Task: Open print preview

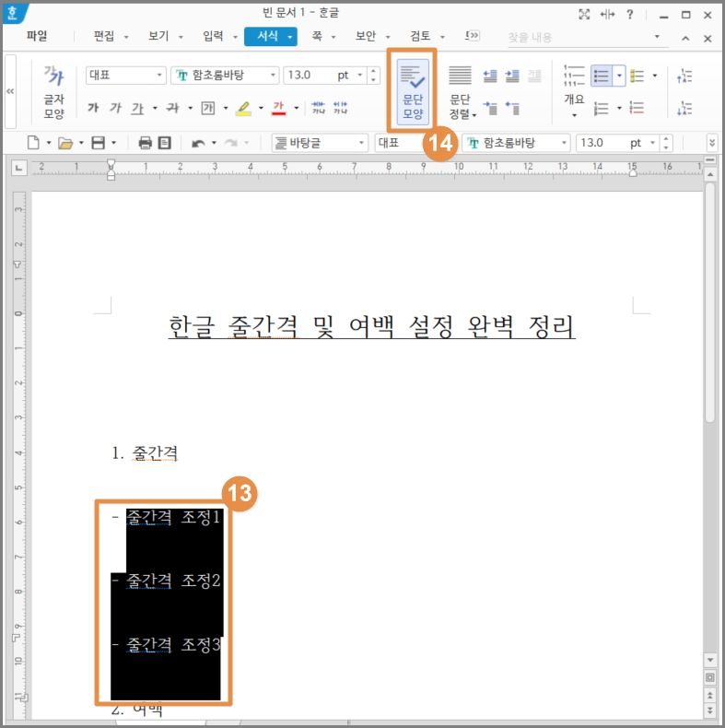Action: click(165, 143)
